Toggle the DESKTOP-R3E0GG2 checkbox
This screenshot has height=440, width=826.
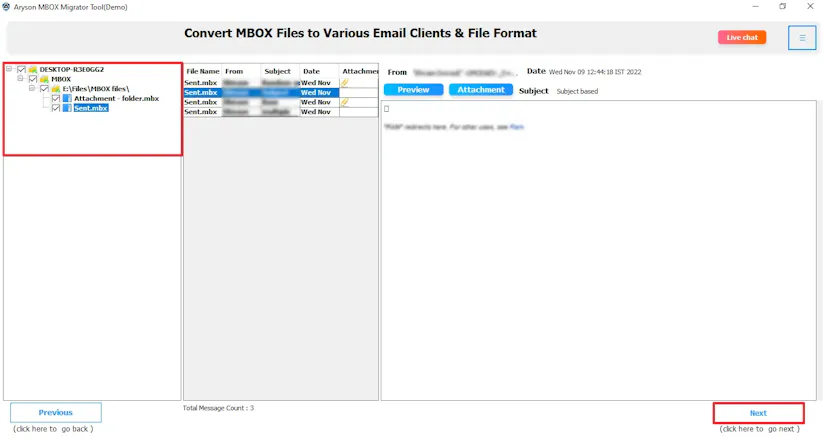(x=21, y=69)
